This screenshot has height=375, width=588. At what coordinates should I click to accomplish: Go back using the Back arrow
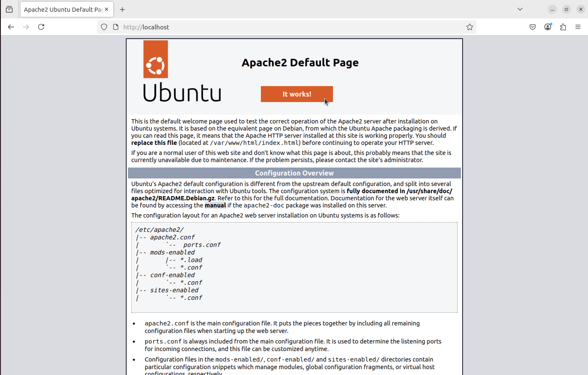pyautogui.click(x=11, y=27)
